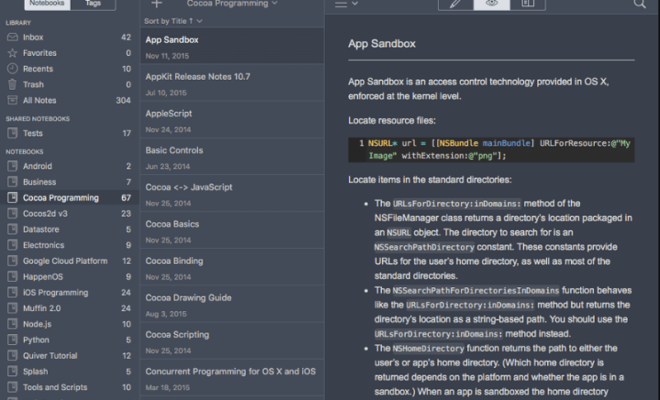Click the Electronics notebook icon
The height and width of the screenshot is (400, 660).
[13, 245]
